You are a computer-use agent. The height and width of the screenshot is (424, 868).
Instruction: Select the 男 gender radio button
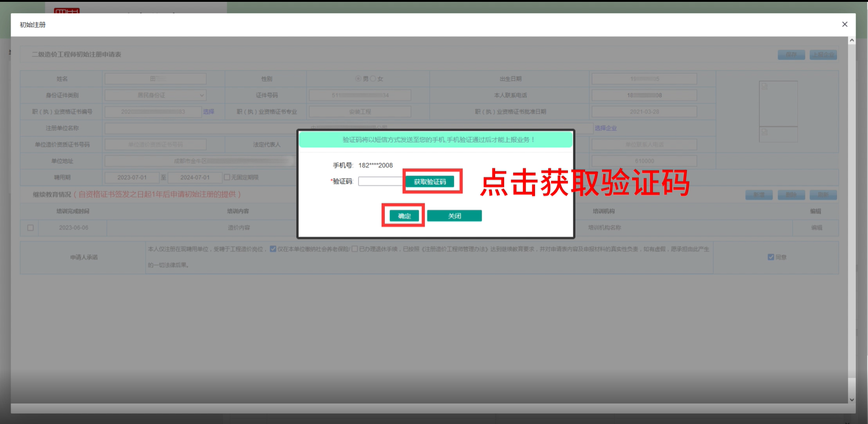358,79
